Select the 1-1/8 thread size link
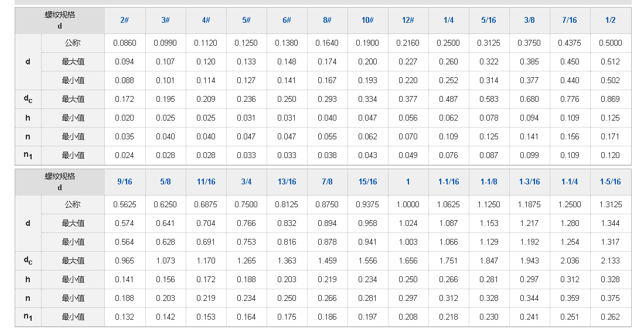The image size is (644, 329). [489, 182]
